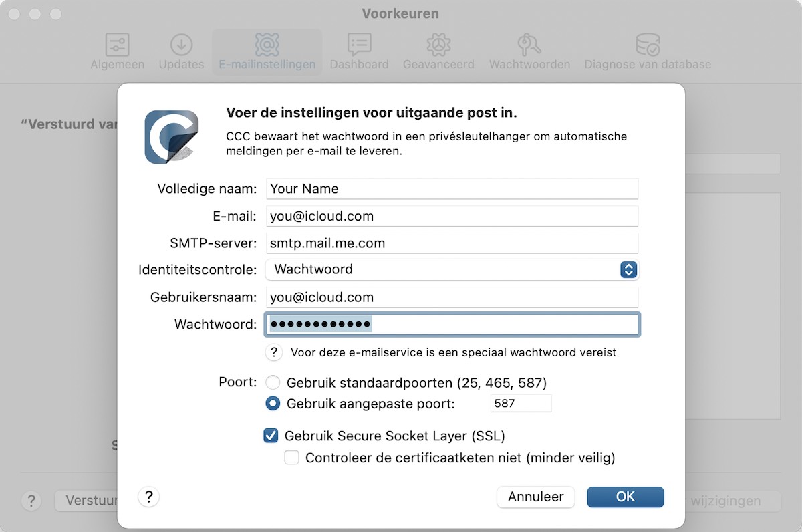Click the custom port number field

(521, 404)
